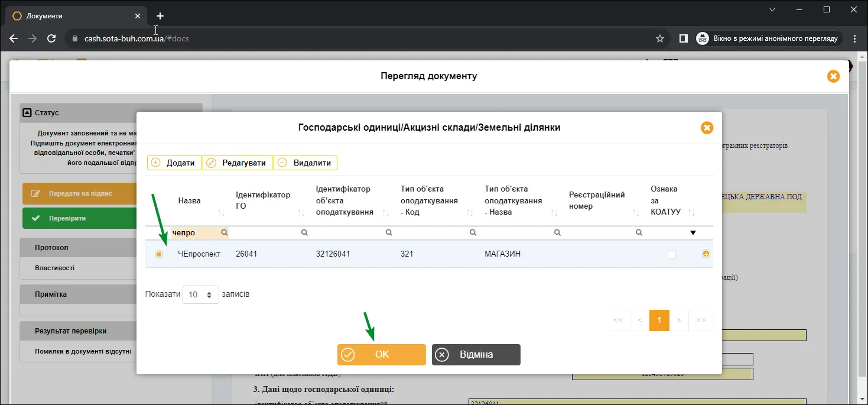Sort by the Назва column arrows
Viewport: 868px width, 405px height.
pyautogui.click(x=221, y=212)
